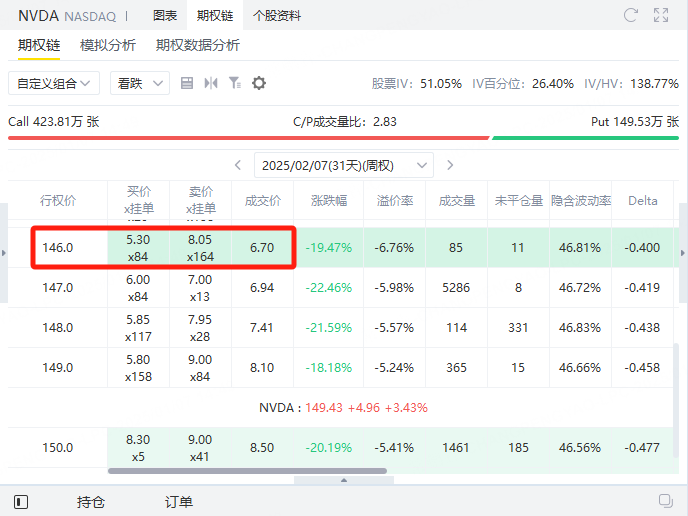Click ask price 8.05 x164
The height and width of the screenshot is (516, 688).
200,248
